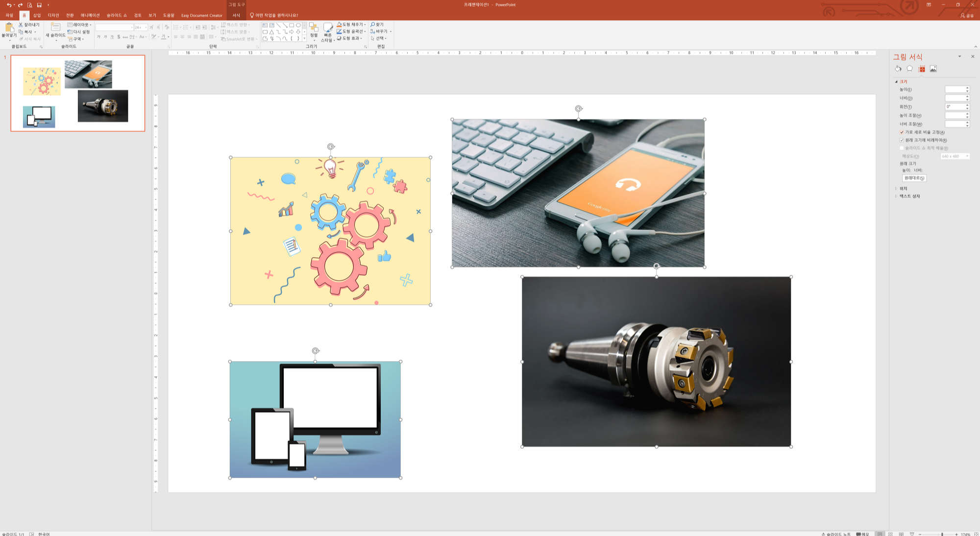The width and height of the screenshot is (980, 536).
Task: Click 잘라내기 cut button
Action: (29, 24)
